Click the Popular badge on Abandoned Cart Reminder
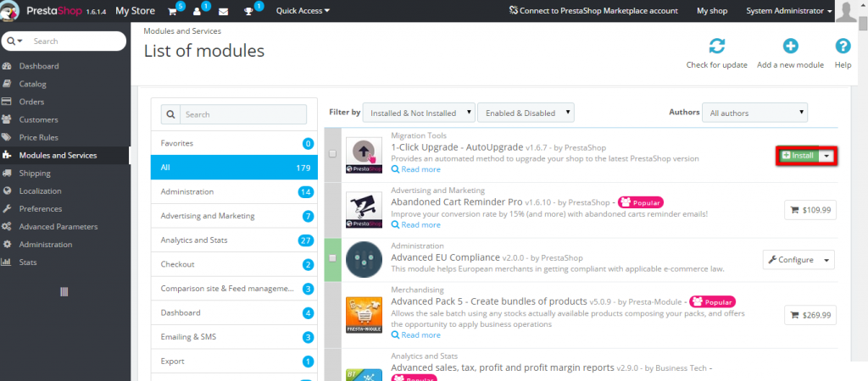868x381 pixels. (x=641, y=202)
